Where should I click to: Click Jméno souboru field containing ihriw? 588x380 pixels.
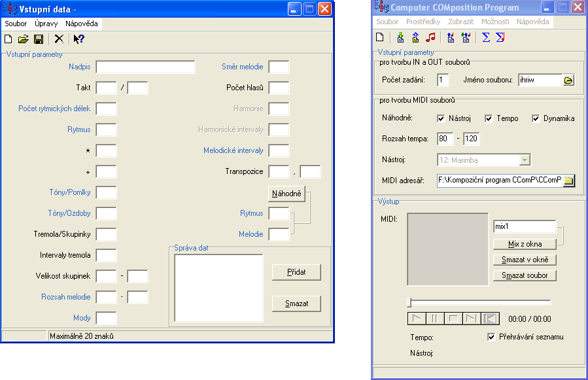tap(540, 80)
